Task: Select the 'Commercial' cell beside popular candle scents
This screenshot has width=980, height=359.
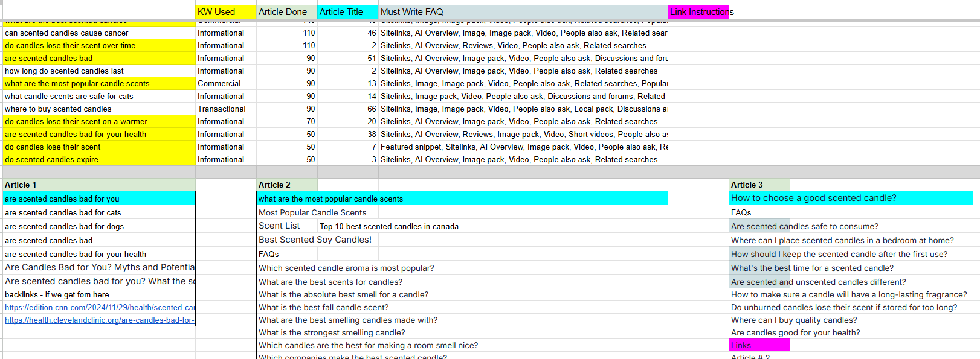Action: coord(226,84)
